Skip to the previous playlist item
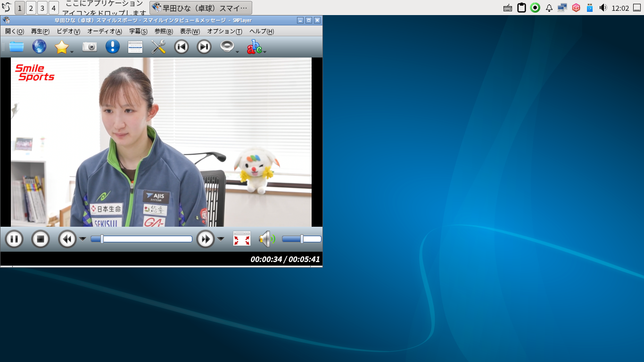Image resolution: width=644 pixels, height=362 pixels. [182, 47]
